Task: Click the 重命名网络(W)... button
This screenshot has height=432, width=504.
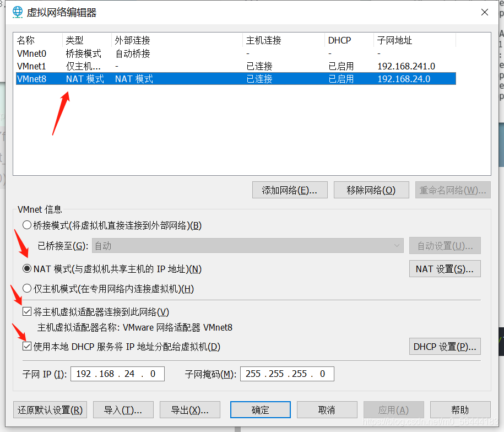Action: click(x=453, y=190)
